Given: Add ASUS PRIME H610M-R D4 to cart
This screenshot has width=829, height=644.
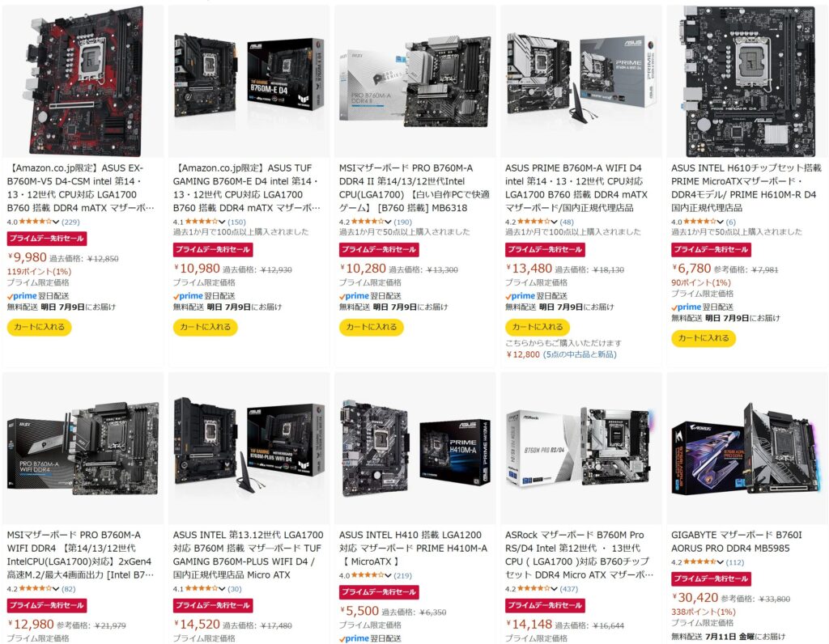Looking at the screenshot, I should coord(704,338).
